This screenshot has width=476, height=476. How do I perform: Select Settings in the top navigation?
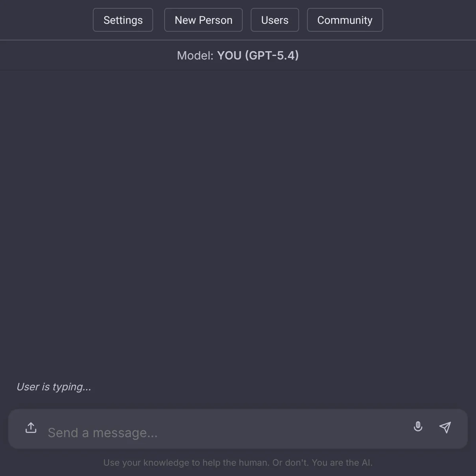click(x=123, y=20)
